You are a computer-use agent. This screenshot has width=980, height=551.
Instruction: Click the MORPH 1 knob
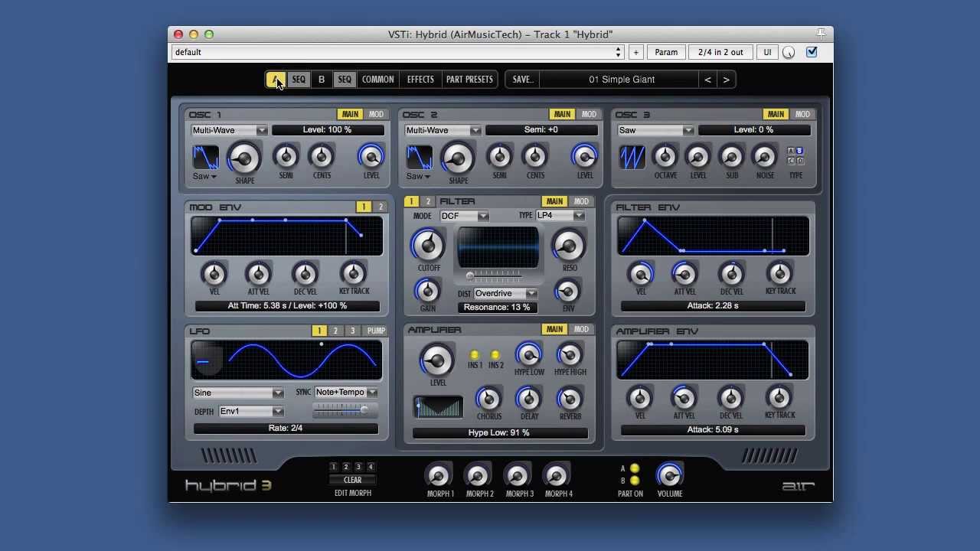pyautogui.click(x=439, y=475)
